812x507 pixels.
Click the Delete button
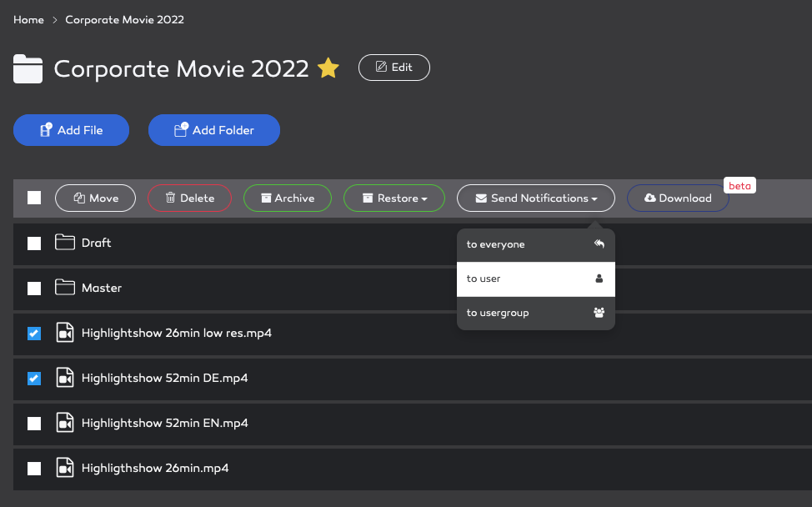[x=189, y=198]
